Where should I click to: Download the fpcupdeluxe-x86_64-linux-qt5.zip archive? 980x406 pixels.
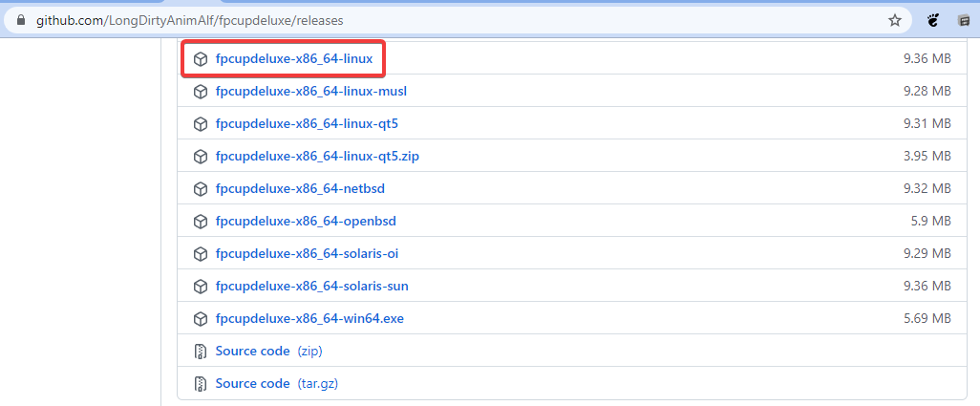click(x=317, y=157)
